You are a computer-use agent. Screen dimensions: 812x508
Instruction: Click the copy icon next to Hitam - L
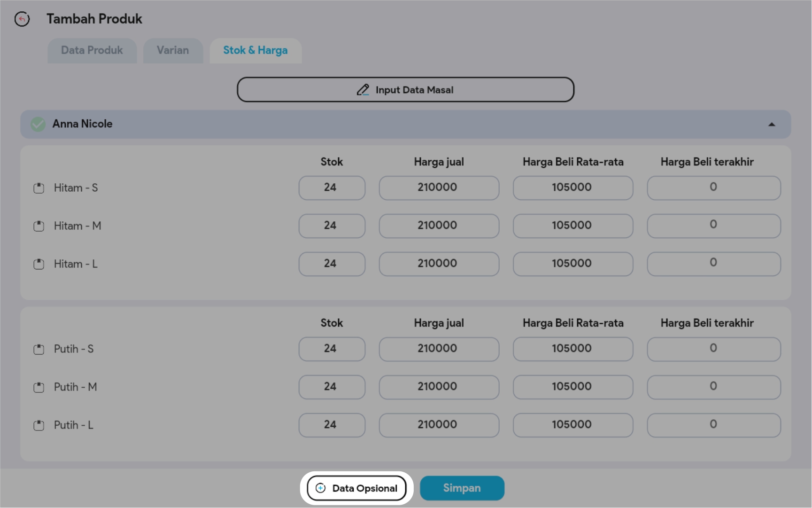(x=39, y=264)
